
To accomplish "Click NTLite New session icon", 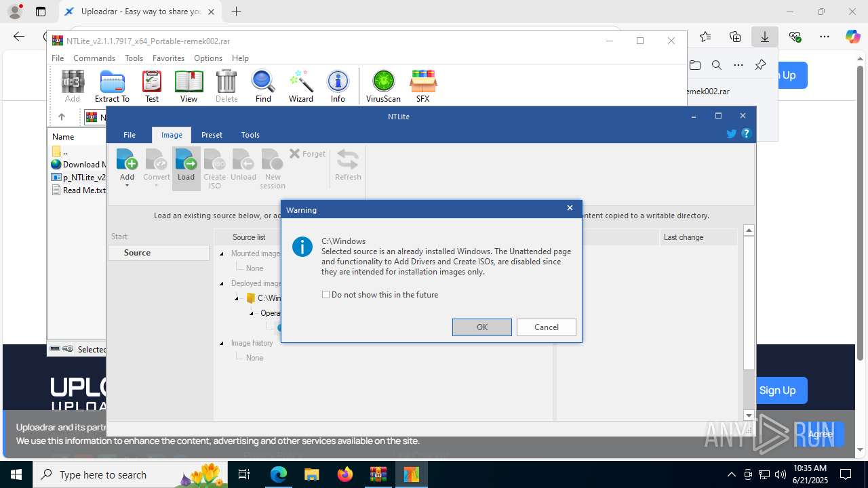I will coord(273,169).
